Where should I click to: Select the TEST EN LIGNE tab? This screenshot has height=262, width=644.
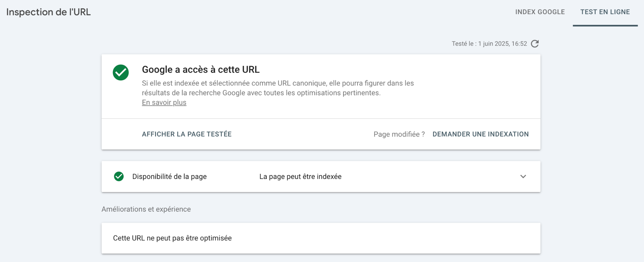(605, 12)
